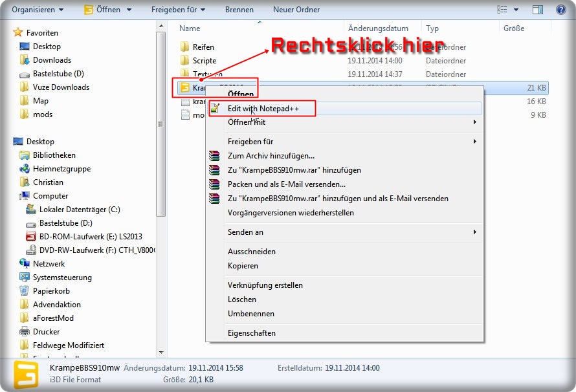Screen dimensions: 576x392
Task: Click the Reifen folder icon
Action: pyautogui.click(x=184, y=47)
